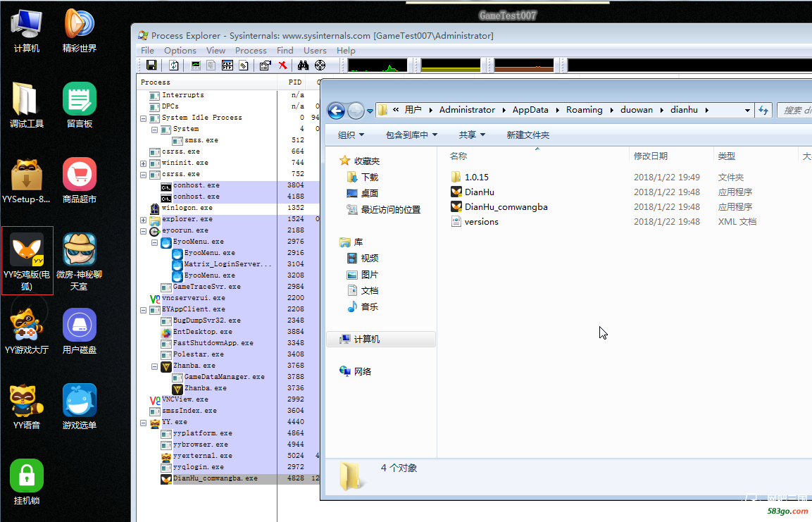Click the Explorer Forward arrow button
This screenshot has width=812, height=522.
click(x=356, y=111)
